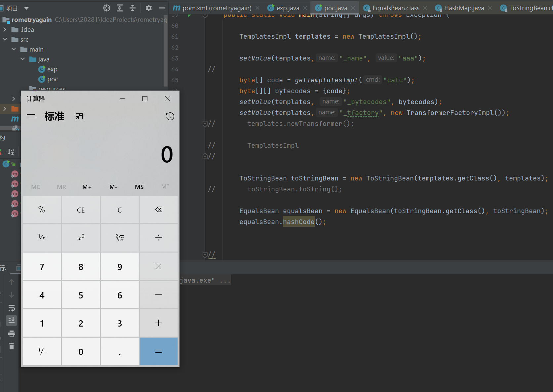Click Calculator M+ memory add button

pyautogui.click(x=87, y=187)
